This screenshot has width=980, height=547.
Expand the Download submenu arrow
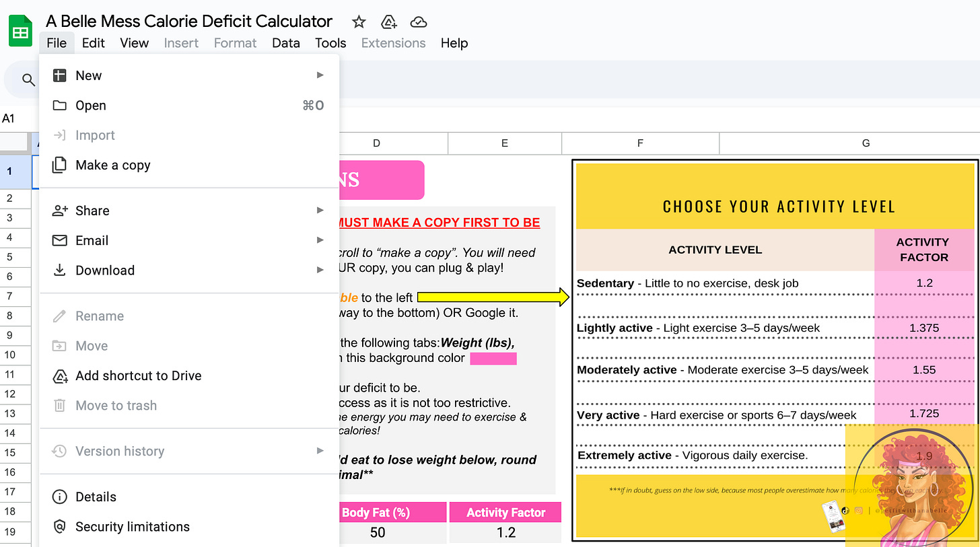pos(320,270)
